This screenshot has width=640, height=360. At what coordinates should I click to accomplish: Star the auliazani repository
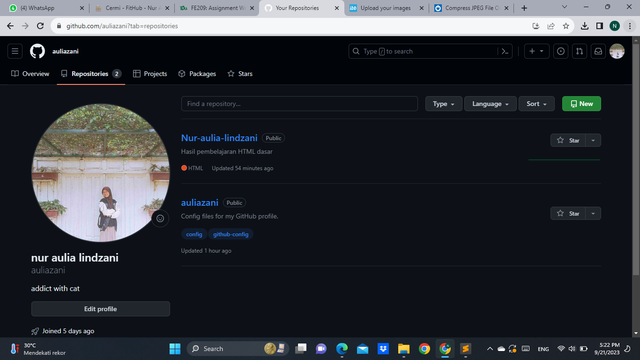pyautogui.click(x=568, y=213)
